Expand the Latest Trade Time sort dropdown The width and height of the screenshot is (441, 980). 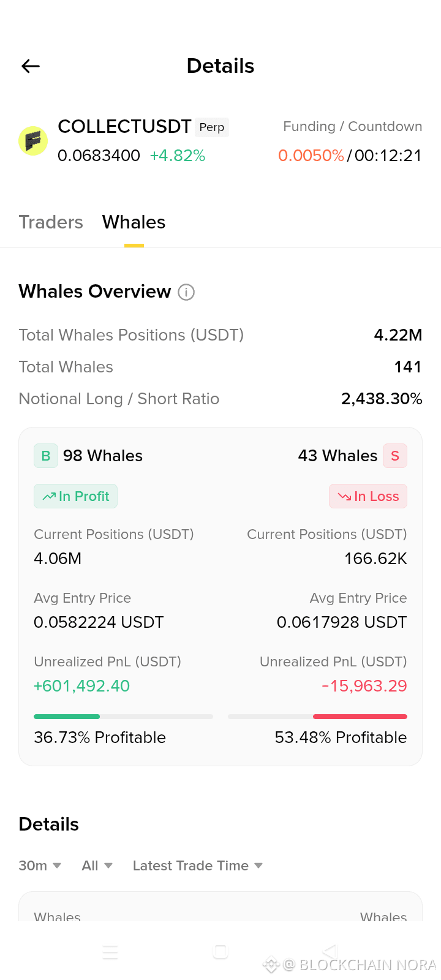pos(198,865)
